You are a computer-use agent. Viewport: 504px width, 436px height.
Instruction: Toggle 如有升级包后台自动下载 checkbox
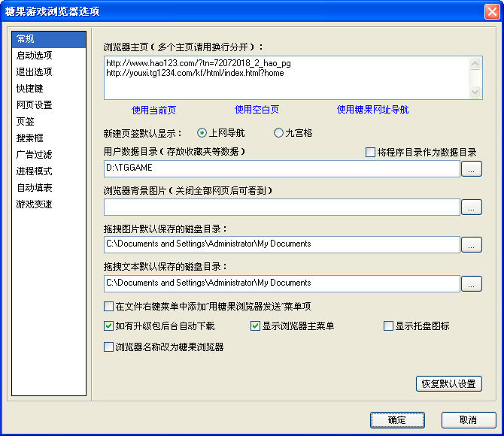[x=109, y=326]
